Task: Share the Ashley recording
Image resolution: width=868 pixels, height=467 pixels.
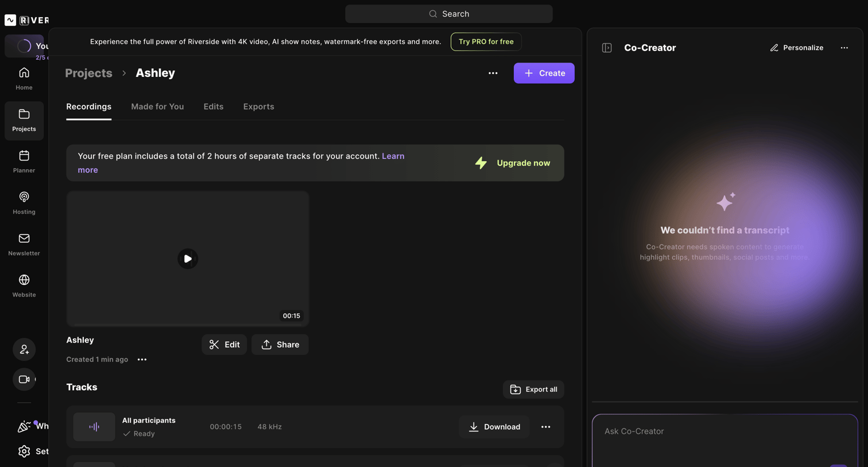Action: [x=280, y=345]
